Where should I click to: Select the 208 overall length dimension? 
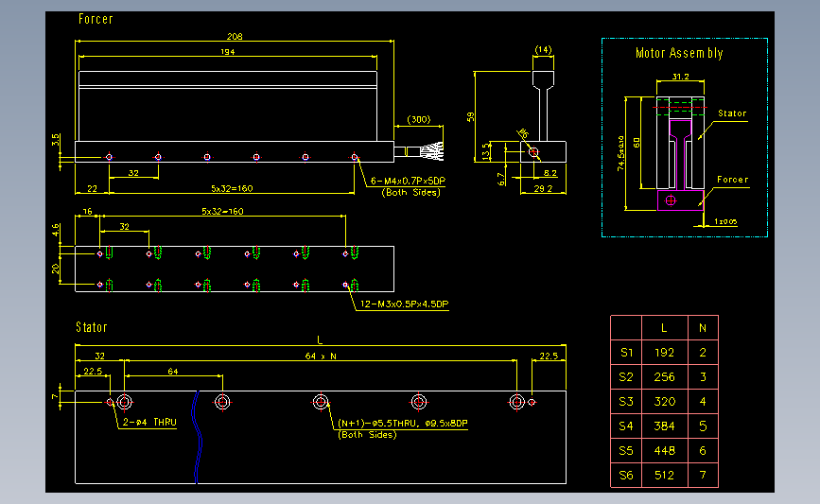[235, 37]
